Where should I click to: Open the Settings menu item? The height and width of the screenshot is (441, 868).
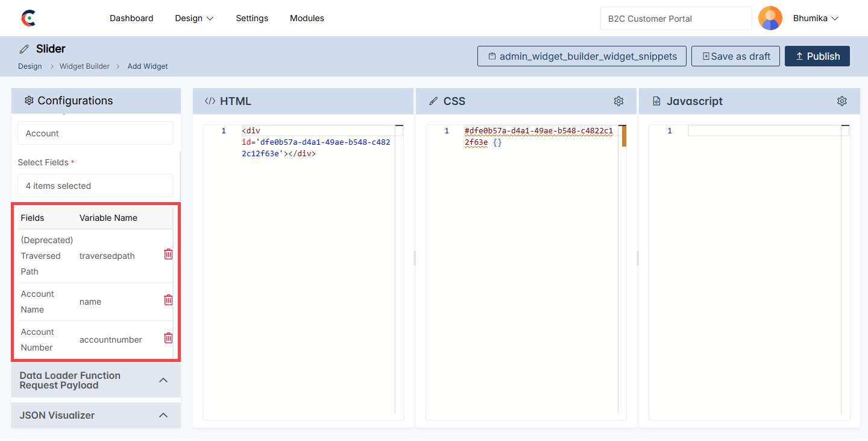[252, 18]
